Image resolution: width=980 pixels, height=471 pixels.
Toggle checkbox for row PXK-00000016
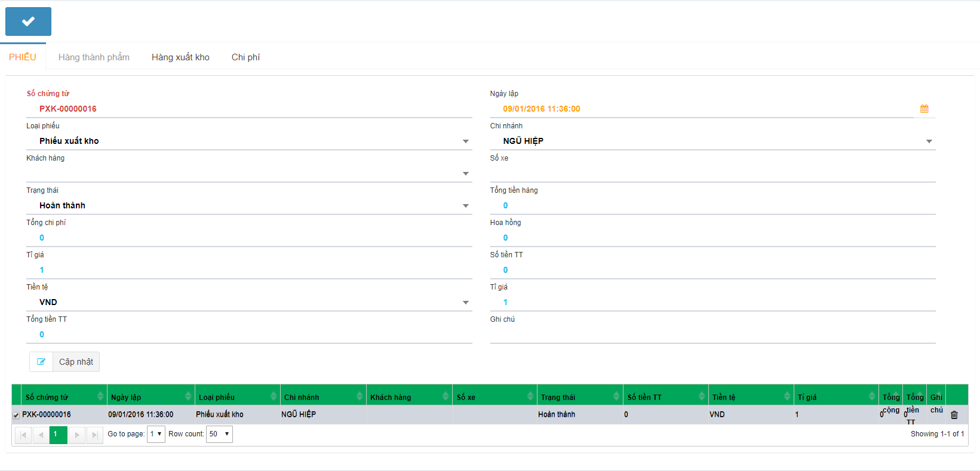[x=16, y=415]
